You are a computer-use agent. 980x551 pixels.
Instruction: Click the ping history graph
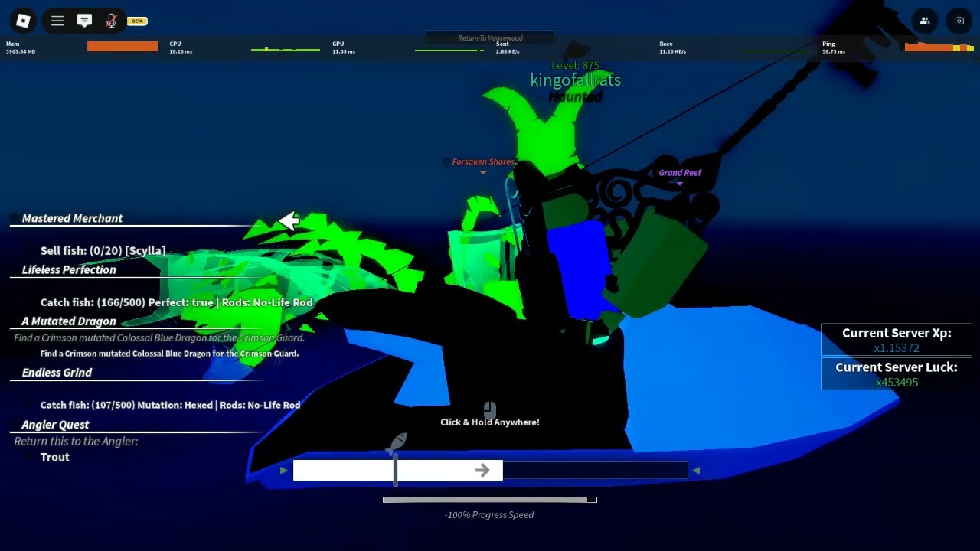pyautogui.click(x=939, y=47)
